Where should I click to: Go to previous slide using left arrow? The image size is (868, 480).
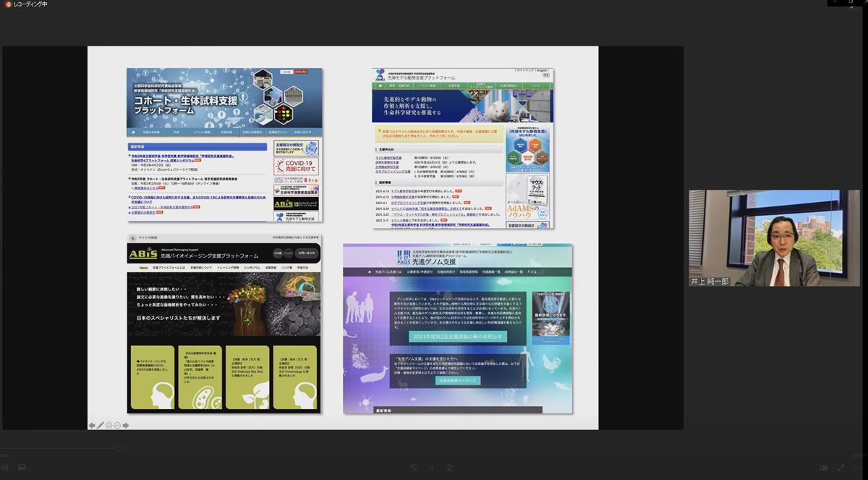(x=92, y=425)
